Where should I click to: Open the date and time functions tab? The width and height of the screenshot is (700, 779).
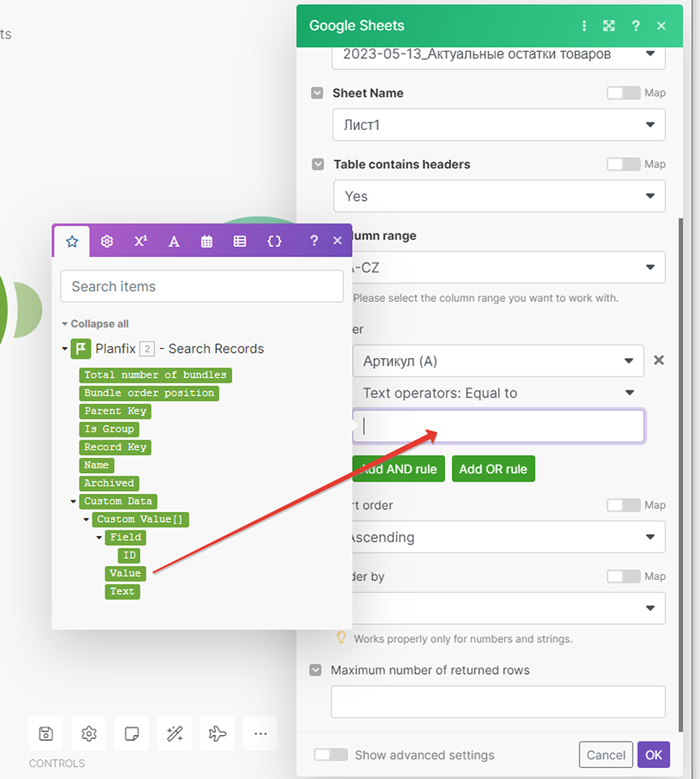[x=206, y=241]
